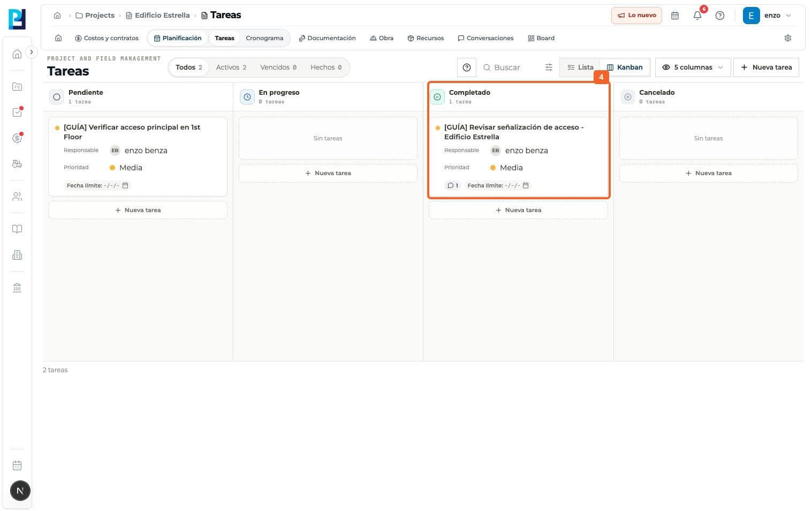Click the comment count icon on Completado card
This screenshot has height=511, width=812.
[x=452, y=185]
